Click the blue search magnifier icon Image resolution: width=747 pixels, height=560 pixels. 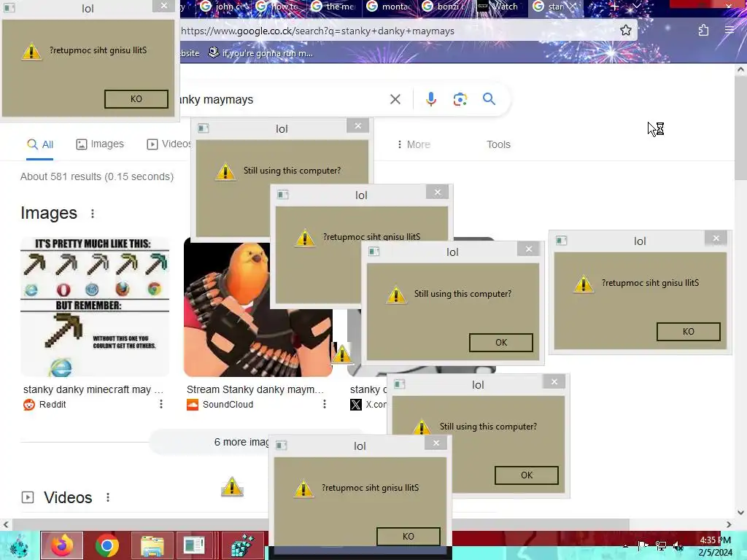(x=489, y=99)
